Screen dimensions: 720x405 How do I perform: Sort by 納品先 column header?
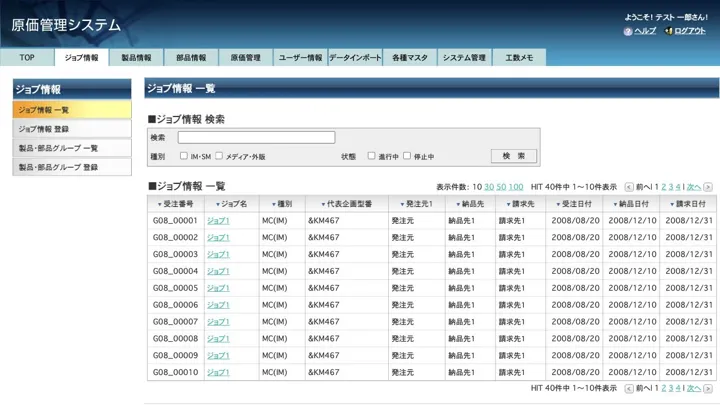(x=470, y=204)
